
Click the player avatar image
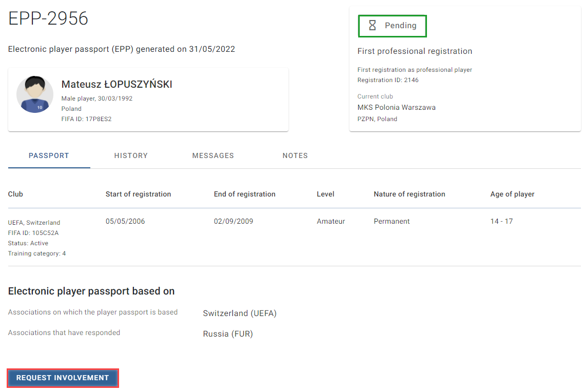[x=35, y=94]
